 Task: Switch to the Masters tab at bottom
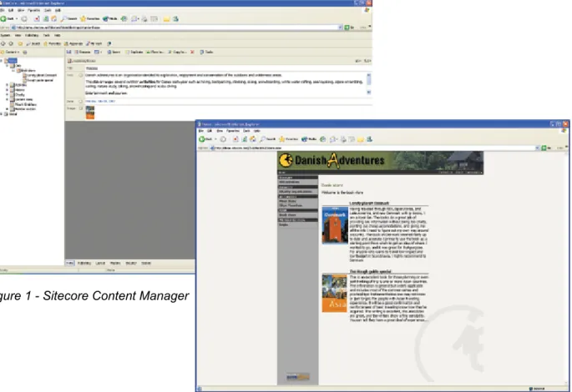(115, 263)
